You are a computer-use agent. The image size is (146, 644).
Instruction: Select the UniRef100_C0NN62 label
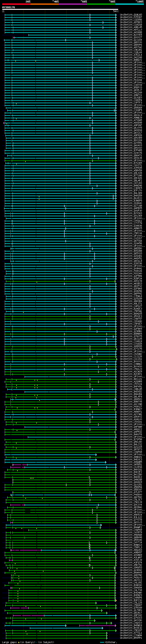point(131,364)
